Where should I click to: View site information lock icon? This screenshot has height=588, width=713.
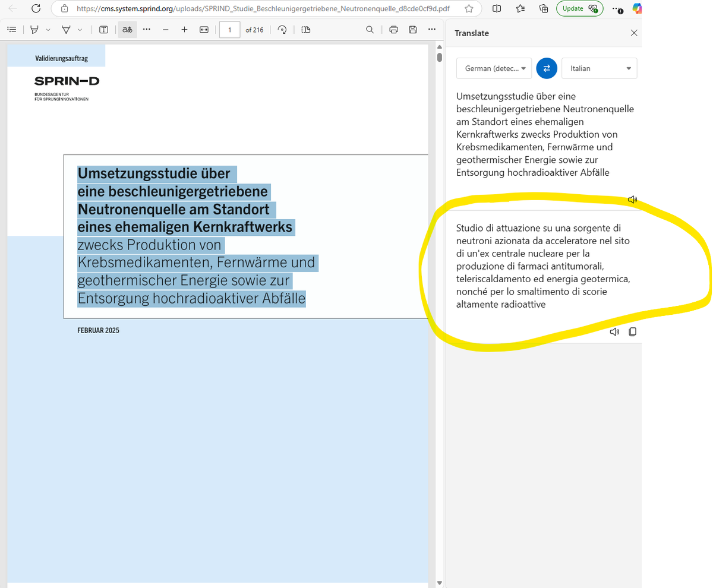tap(65, 9)
